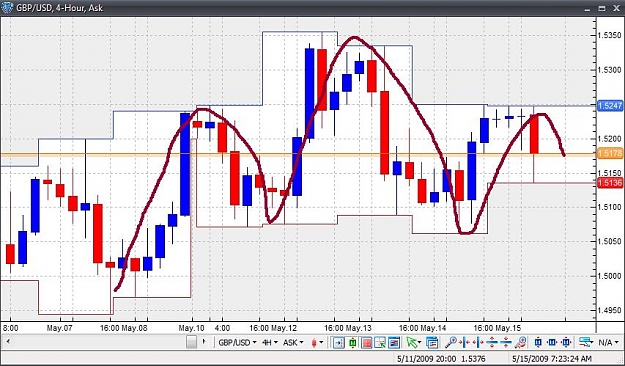Click the chart scroll left arrow
This screenshot has height=366, width=625.
pos(8,341)
